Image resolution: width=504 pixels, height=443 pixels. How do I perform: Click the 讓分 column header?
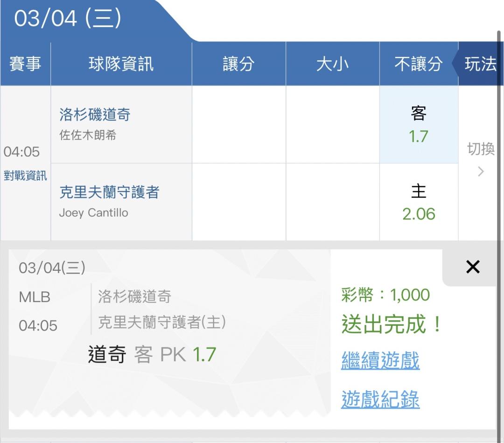coord(238,64)
